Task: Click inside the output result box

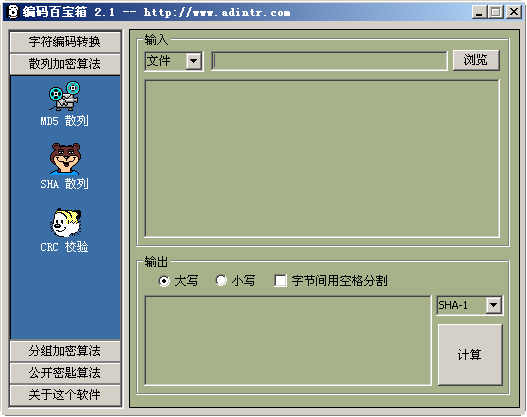Action: [288, 340]
